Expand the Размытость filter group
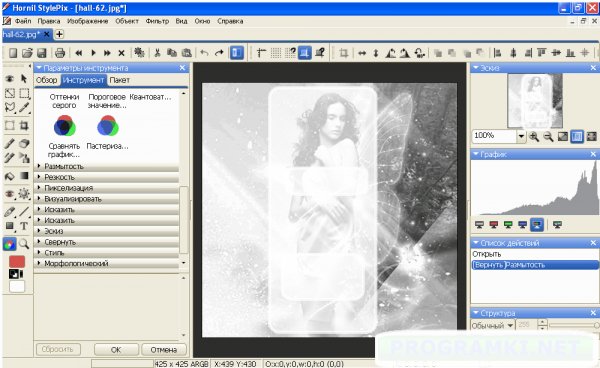Screen dimensions: 600x368 pos(106,166)
